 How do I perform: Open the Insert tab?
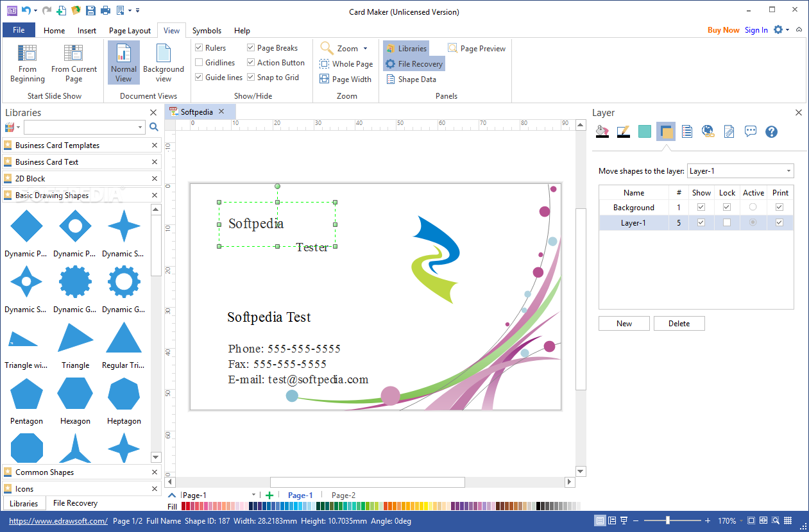87,30
